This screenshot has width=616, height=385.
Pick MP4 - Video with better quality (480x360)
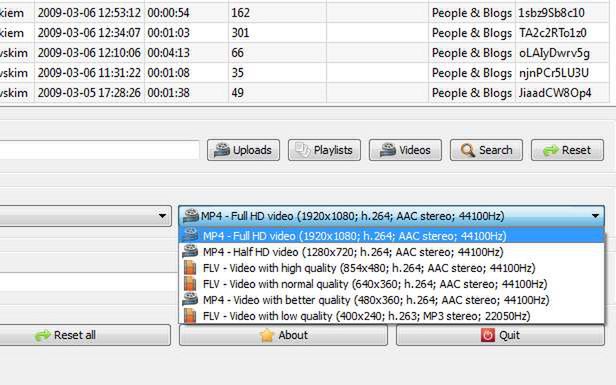[391, 300]
